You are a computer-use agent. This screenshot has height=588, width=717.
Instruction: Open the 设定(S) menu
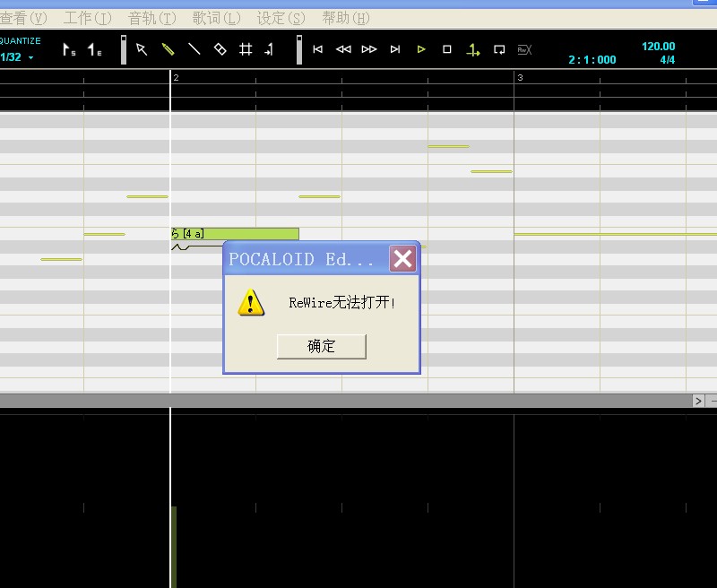tap(281, 18)
